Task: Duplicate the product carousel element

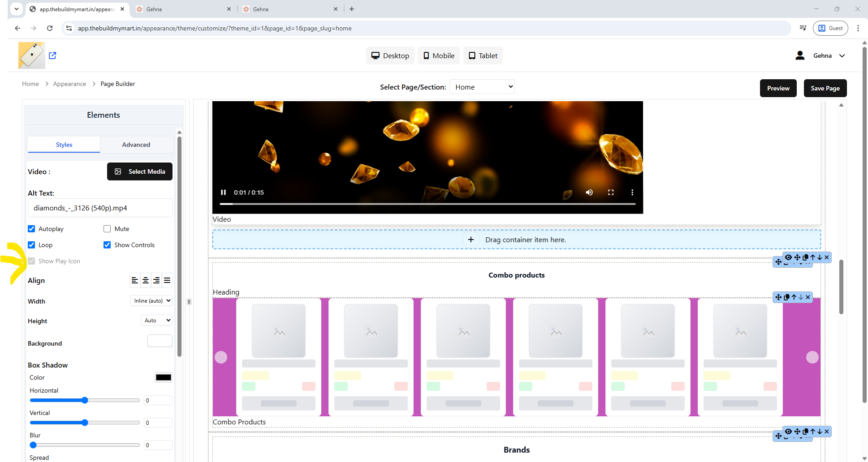Action: click(x=786, y=297)
